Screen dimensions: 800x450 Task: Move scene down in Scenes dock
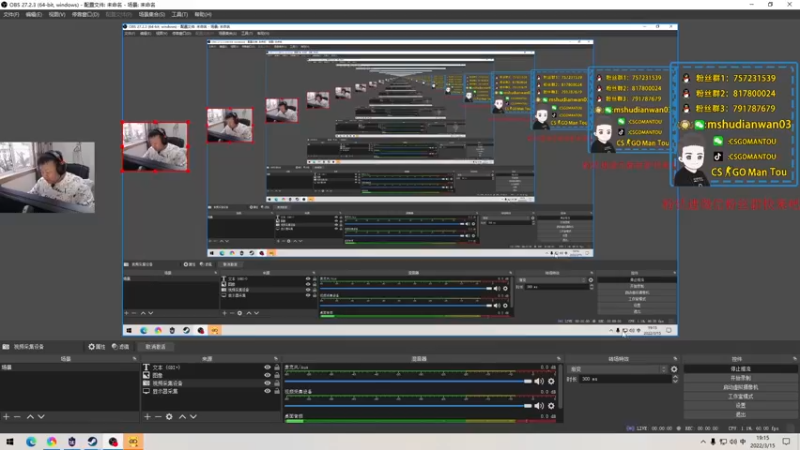(x=41, y=417)
